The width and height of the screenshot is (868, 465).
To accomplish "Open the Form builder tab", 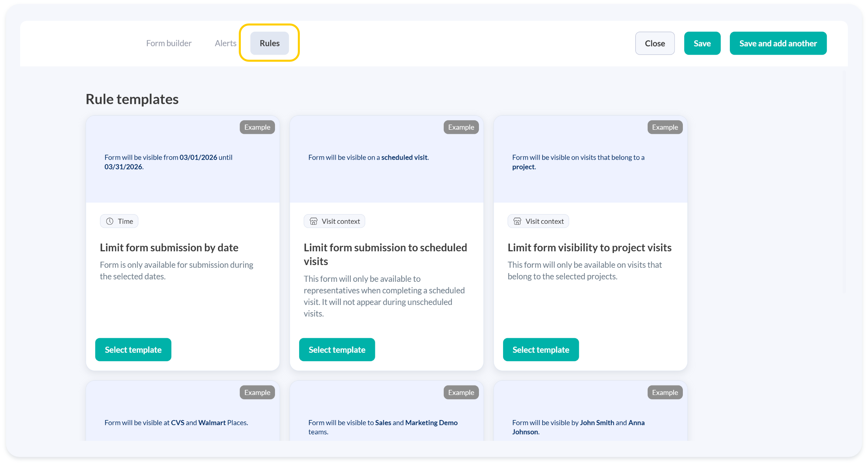I will click(x=168, y=43).
